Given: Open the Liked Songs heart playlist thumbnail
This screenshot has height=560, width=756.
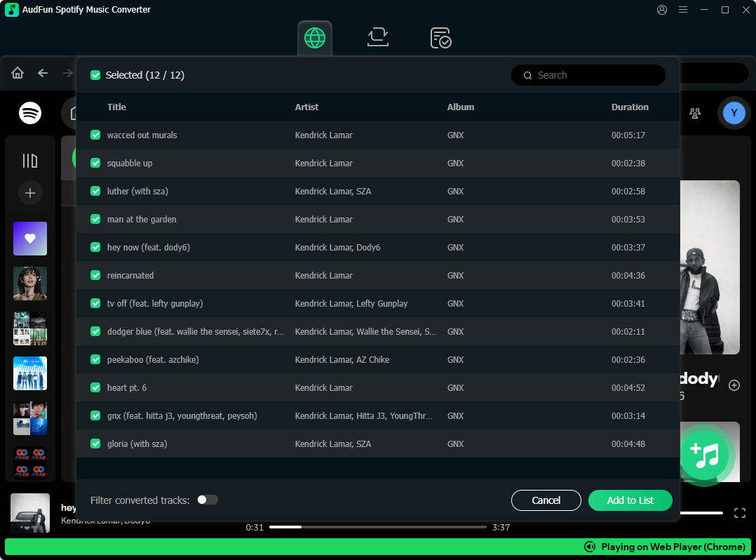Looking at the screenshot, I should click(30, 239).
